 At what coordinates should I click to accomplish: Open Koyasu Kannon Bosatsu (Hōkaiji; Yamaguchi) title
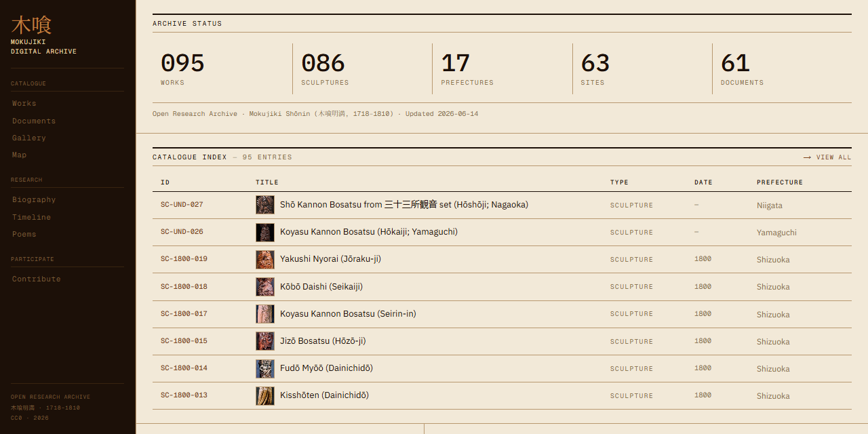tap(369, 232)
